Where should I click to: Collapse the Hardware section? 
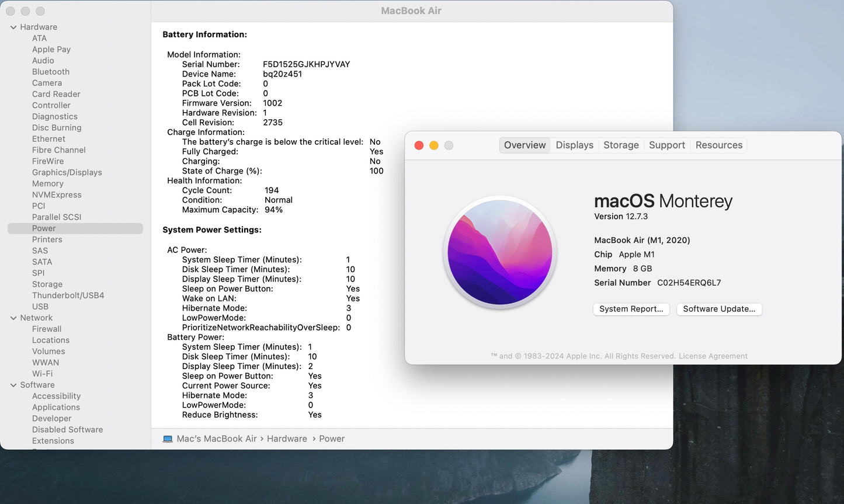[x=13, y=27]
